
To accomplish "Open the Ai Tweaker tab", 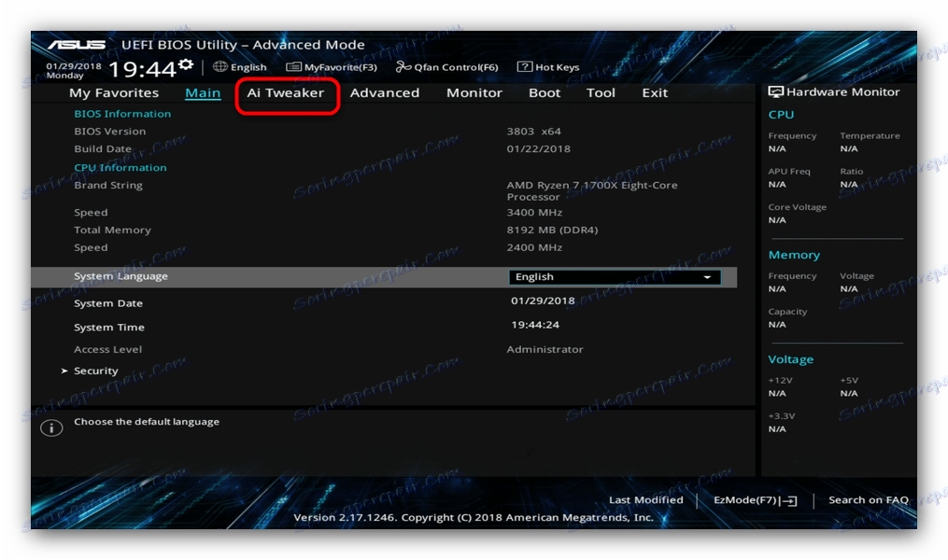I will tap(286, 93).
